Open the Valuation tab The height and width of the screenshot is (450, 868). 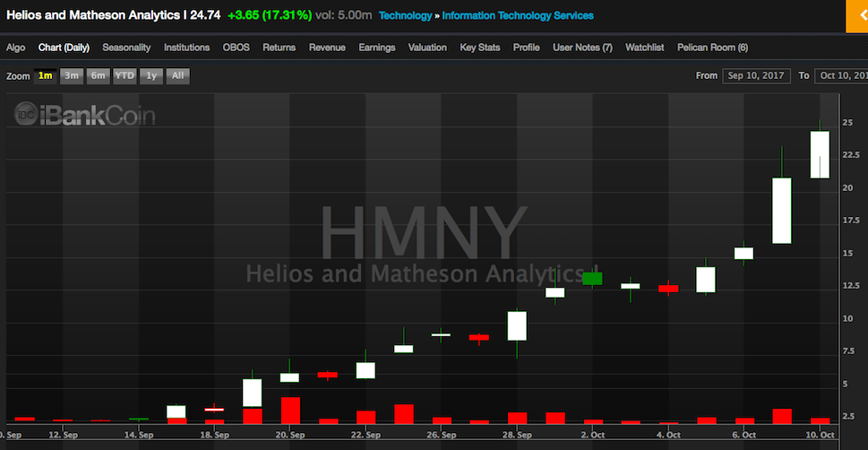(x=427, y=48)
